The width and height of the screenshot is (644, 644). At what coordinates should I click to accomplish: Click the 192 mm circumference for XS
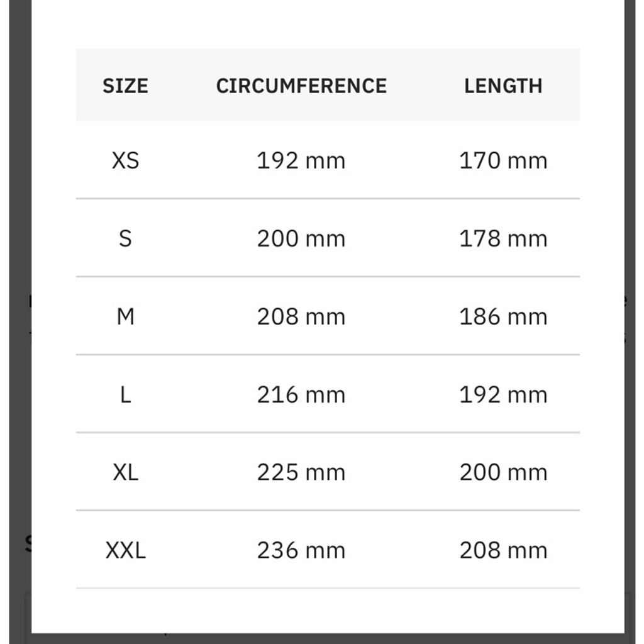[x=301, y=160]
